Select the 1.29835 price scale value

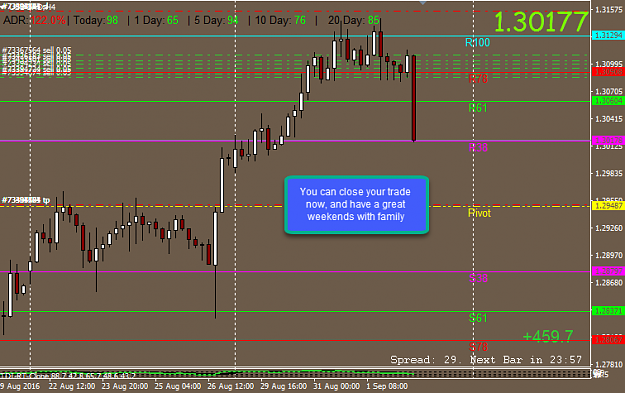609,173
